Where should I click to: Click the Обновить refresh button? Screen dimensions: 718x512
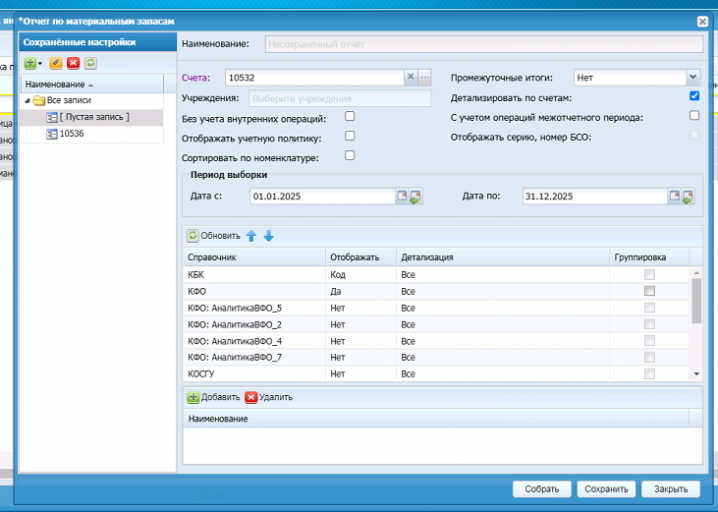pos(213,236)
